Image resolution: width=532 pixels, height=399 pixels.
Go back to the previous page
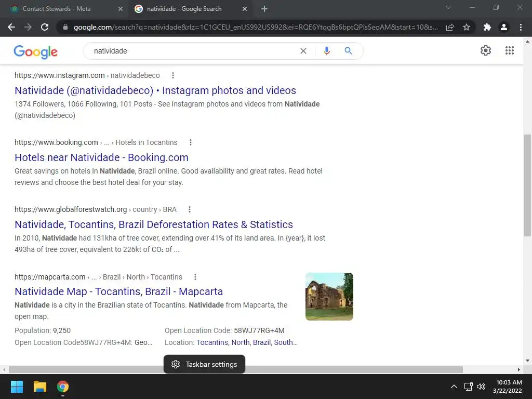[11, 27]
